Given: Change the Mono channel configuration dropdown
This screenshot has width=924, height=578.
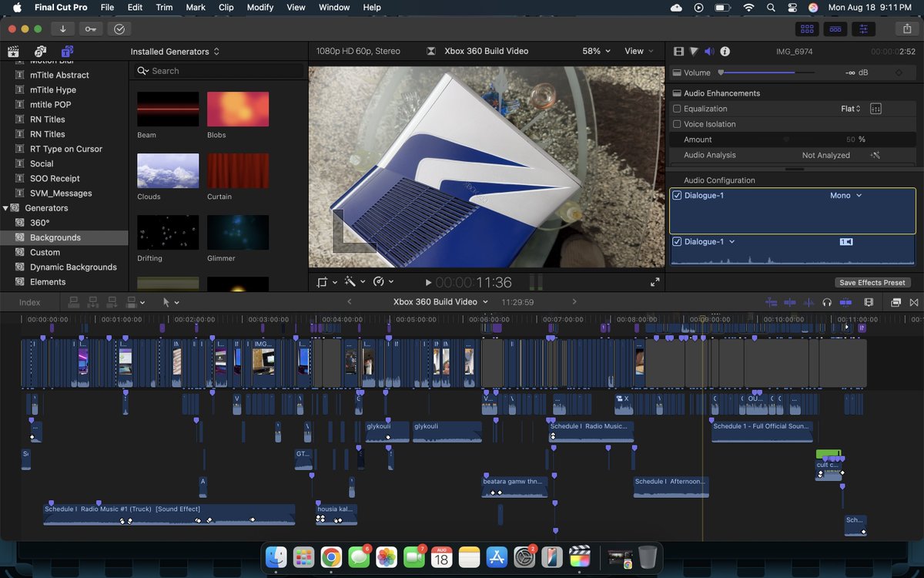Looking at the screenshot, I should [845, 196].
